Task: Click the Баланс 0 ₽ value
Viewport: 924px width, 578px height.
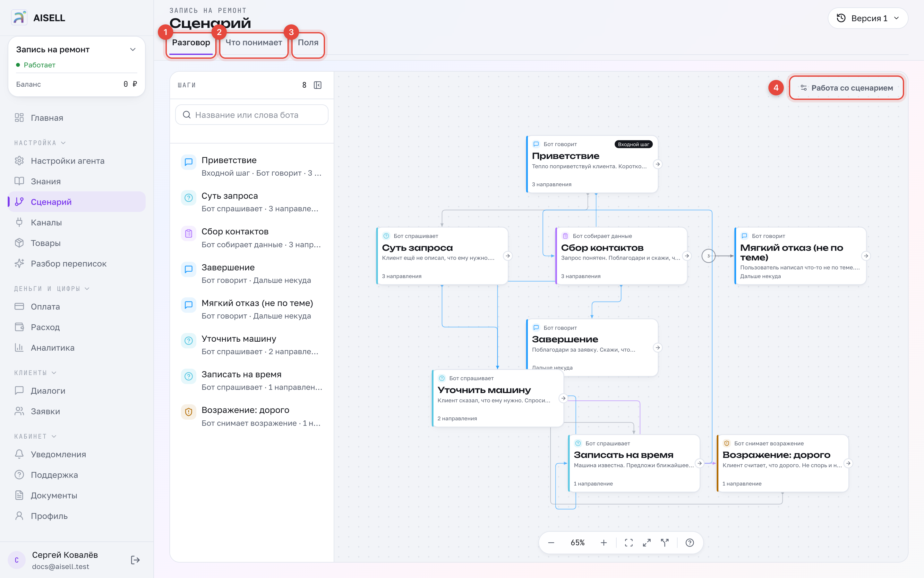Action: tap(130, 84)
